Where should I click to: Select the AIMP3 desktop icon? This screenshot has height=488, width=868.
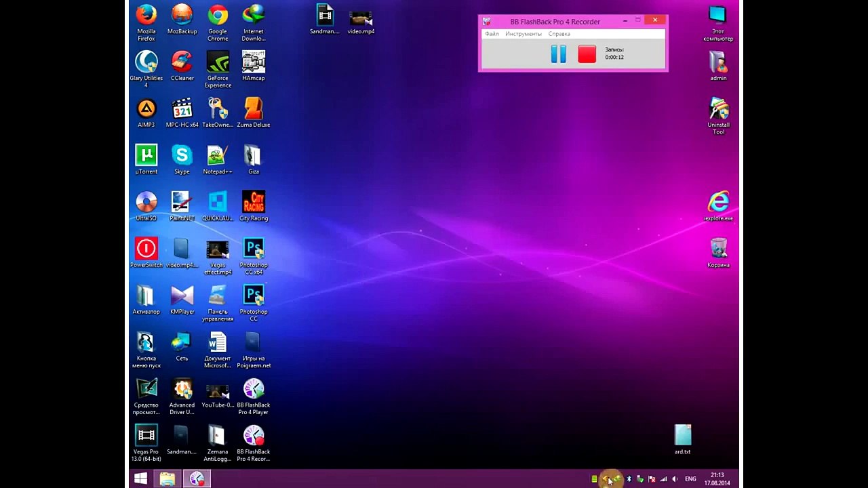pos(146,113)
